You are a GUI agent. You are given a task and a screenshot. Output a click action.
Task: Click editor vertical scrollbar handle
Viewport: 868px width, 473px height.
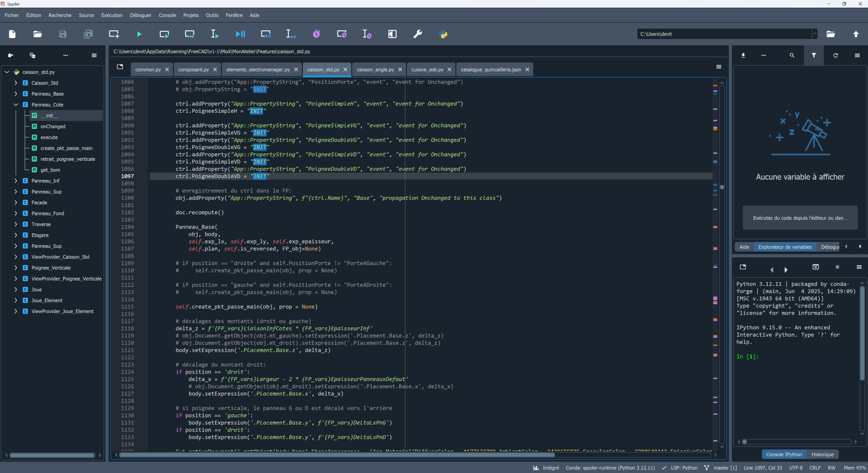pos(722,187)
